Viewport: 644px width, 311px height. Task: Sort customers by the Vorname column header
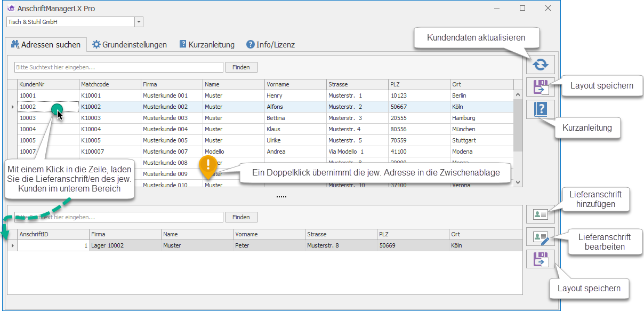click(x=295, y=84)
